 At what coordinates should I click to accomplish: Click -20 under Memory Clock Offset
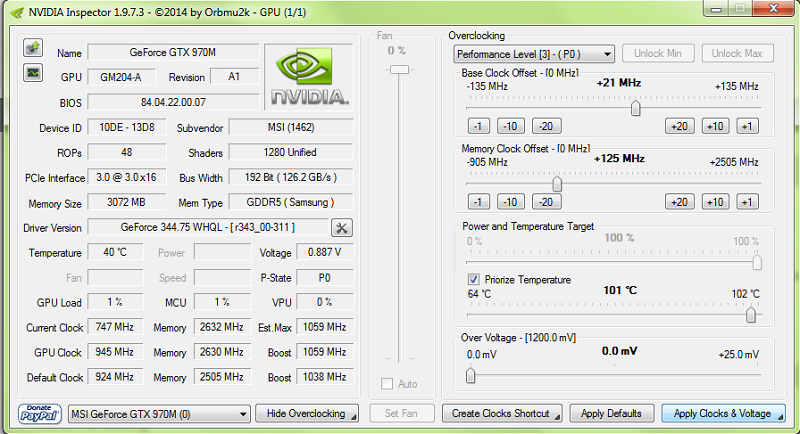pos(546,202)
